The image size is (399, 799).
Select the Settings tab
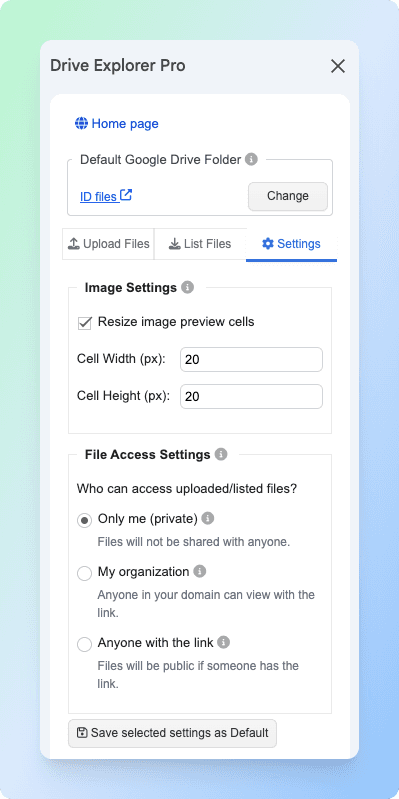291,244
